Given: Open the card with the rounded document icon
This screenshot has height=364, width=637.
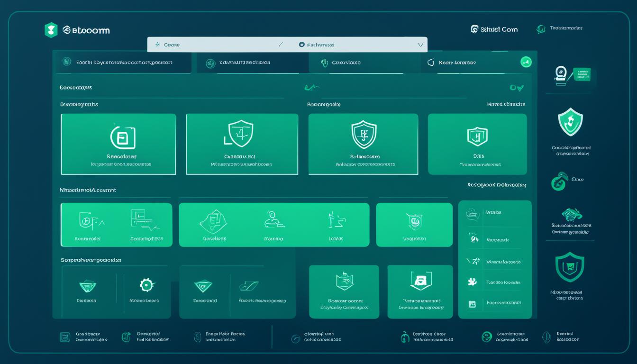Looking at the screenshot, I should 123,137.
